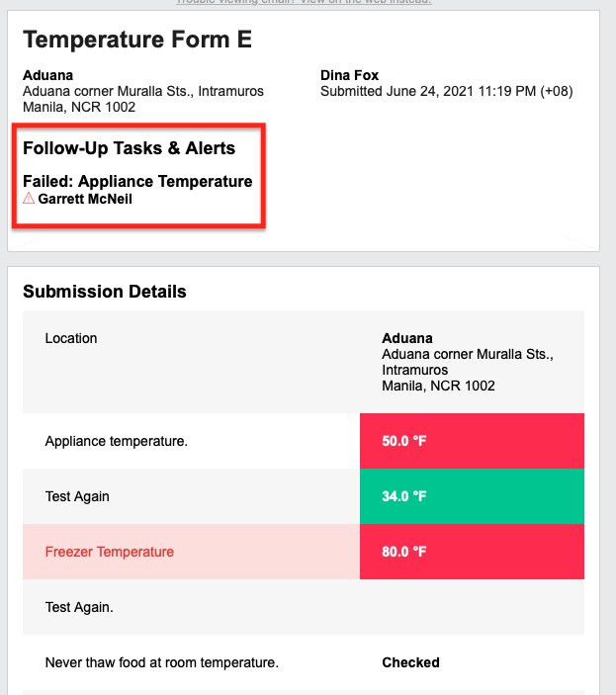616x695 pixels.
Task: Click the Location row label
Action: (71, 338)
